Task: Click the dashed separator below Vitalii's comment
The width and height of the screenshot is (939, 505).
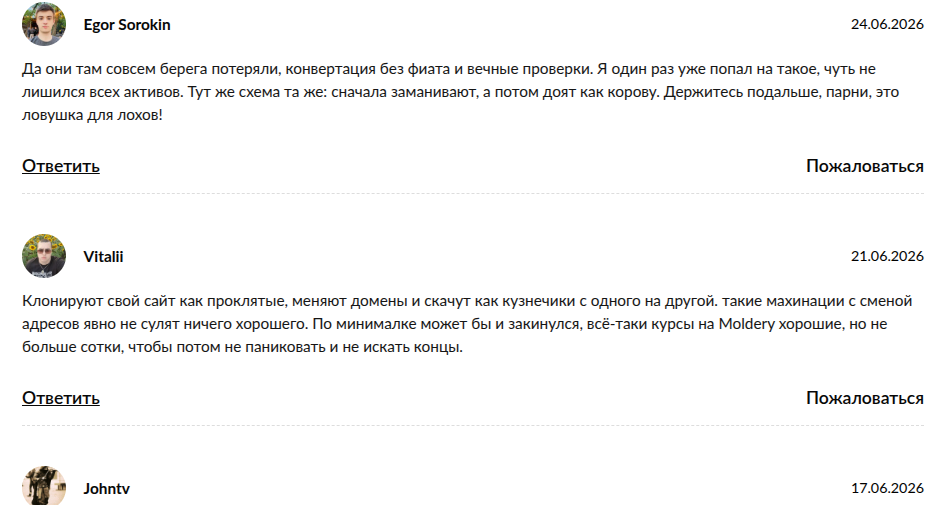Action: 473,425
